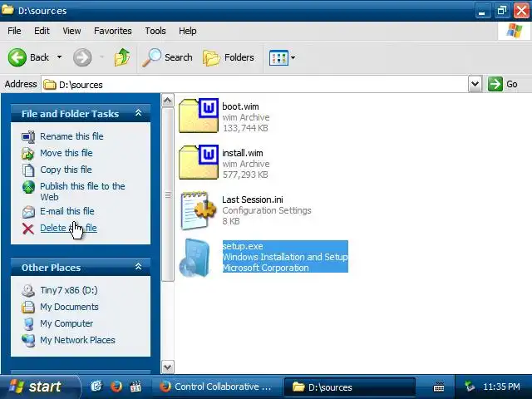Open the Back history dropdown arrow
This screenshot has width=532, height=399.
(59, 57)
